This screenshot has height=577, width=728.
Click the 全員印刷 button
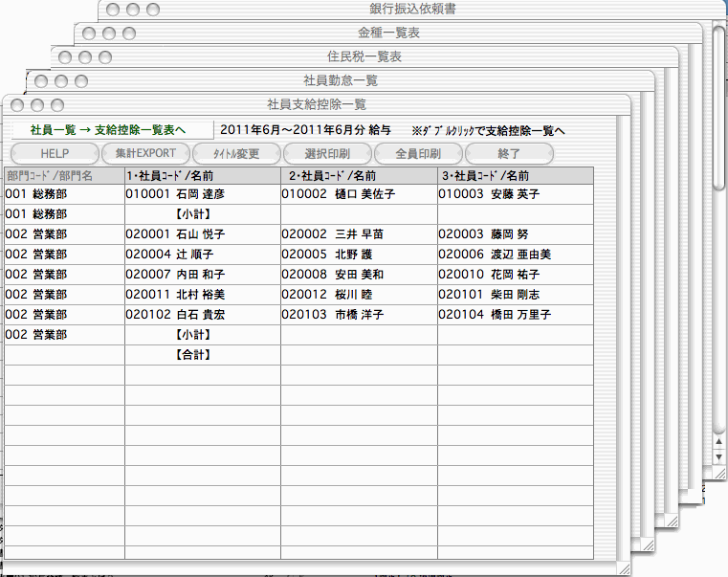coord(418,153)
